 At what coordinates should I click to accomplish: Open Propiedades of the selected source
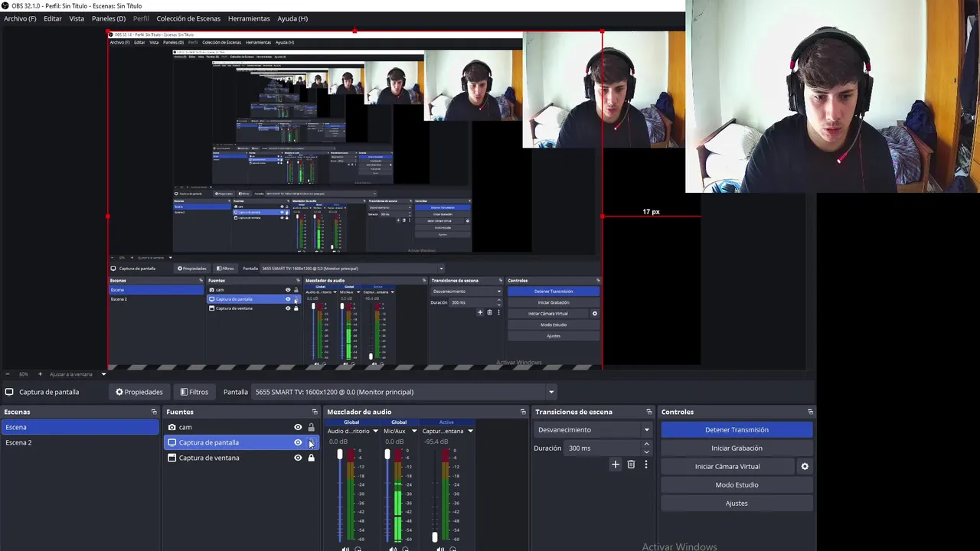click(139, 392)
